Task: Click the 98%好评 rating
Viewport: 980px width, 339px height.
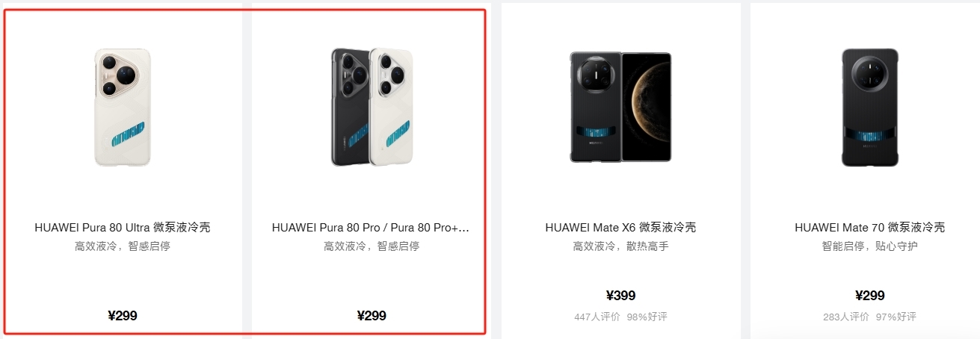Action: click(647, 317)
